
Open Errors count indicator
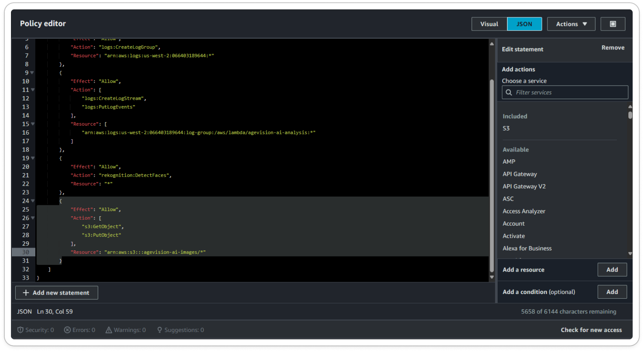coord(80,330)
